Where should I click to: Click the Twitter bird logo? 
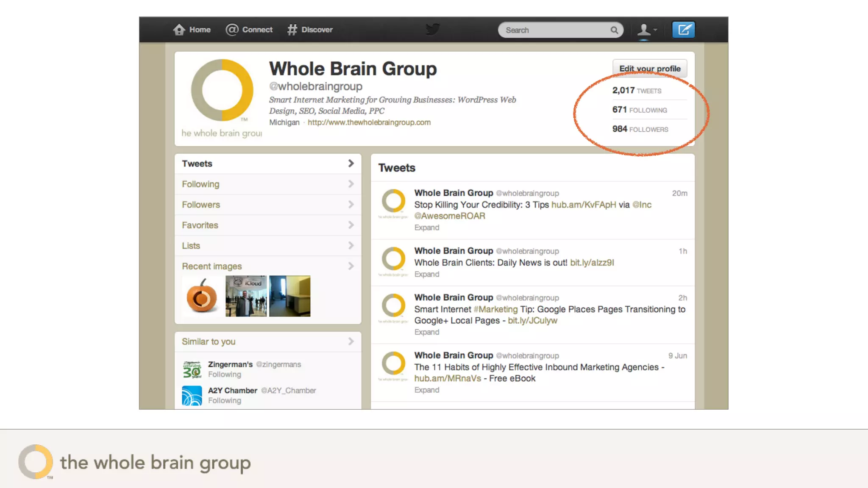coord(433,29)
